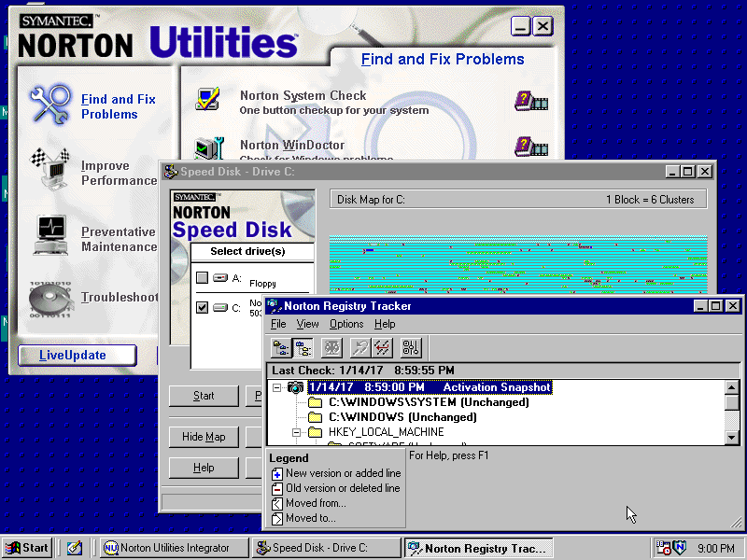Image resolution: width=747 pixels, height=560 pixels.
Task: Click the Registry Tracker tune-up sliders toolbar icon
Action: 411,346
